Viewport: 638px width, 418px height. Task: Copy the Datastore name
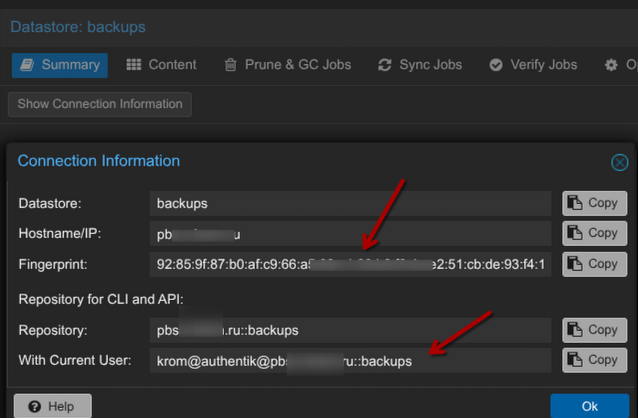pyautogui.click(x=592, y=203)
